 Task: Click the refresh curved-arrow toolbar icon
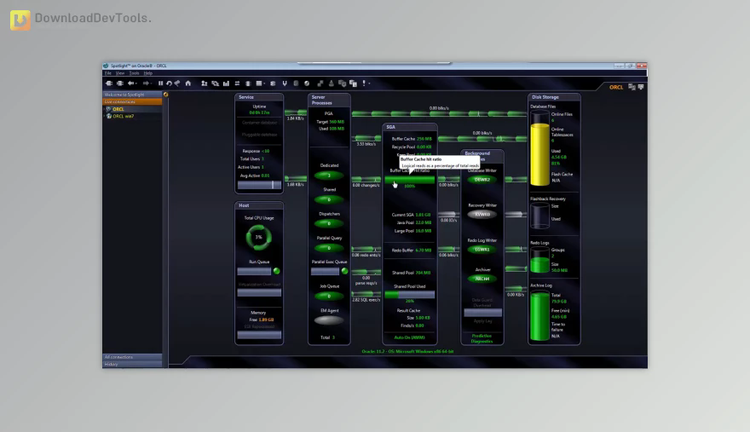coord(169,83)
